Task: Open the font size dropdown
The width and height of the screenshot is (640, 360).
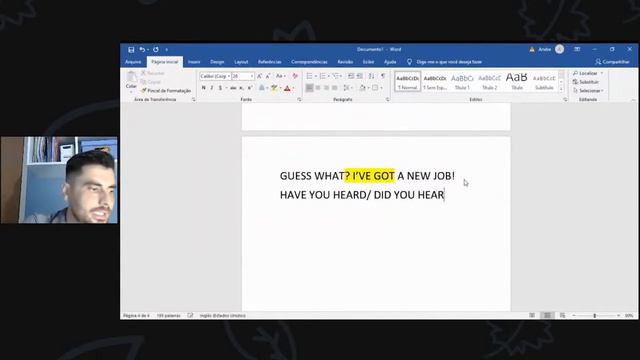Action: [252, 76]
